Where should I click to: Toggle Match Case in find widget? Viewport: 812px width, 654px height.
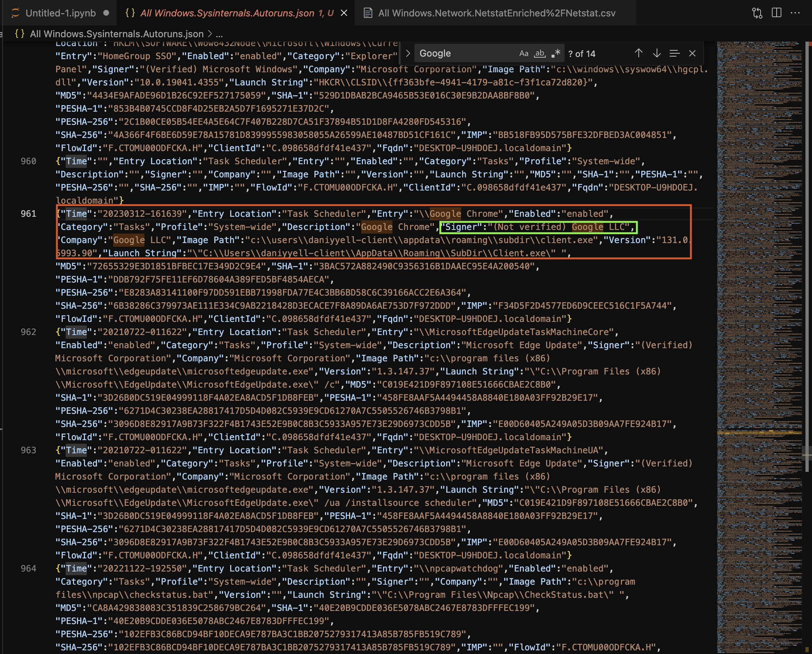pyautogui.click(x=523, y=54)
